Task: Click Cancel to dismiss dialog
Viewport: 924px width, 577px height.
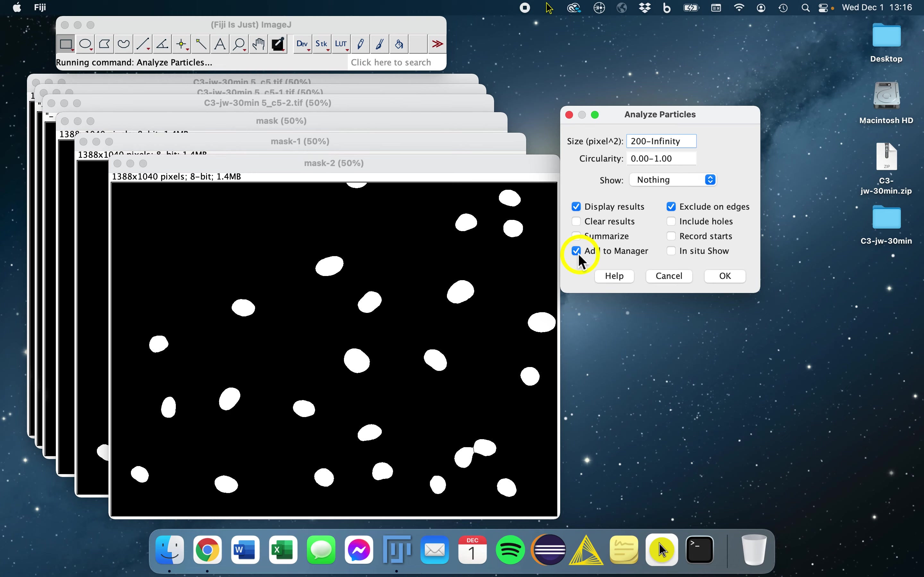Action: click(x=669, y=275)
